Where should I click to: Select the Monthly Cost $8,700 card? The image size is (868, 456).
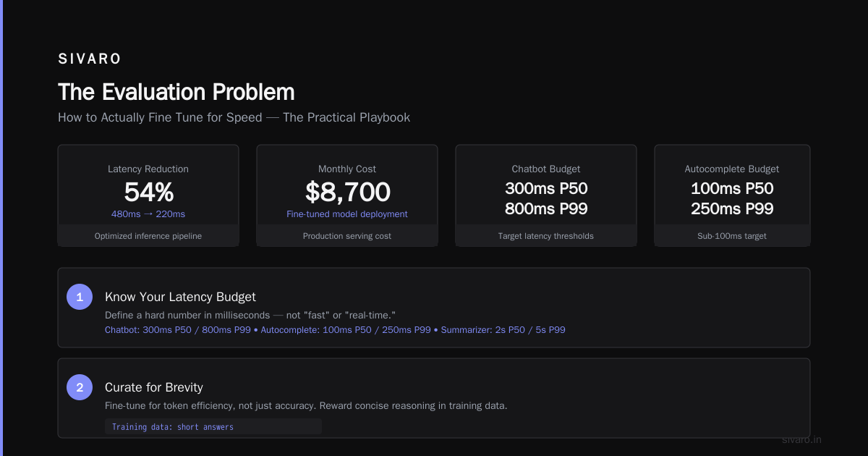[347, 195]
